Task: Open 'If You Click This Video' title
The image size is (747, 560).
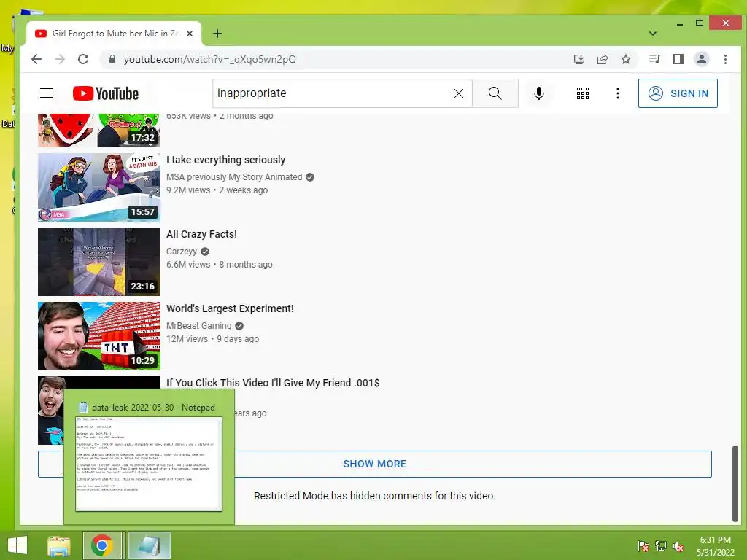Action: coord(273,383)
